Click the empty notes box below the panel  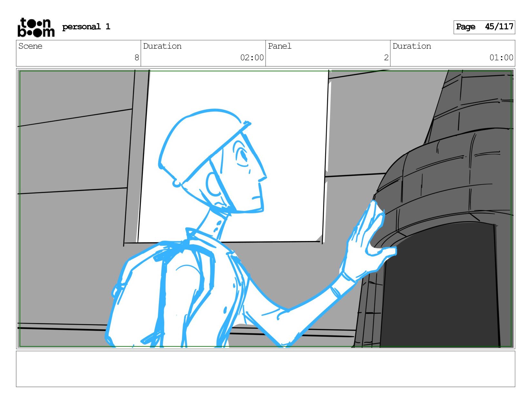(x=265, y=369)
